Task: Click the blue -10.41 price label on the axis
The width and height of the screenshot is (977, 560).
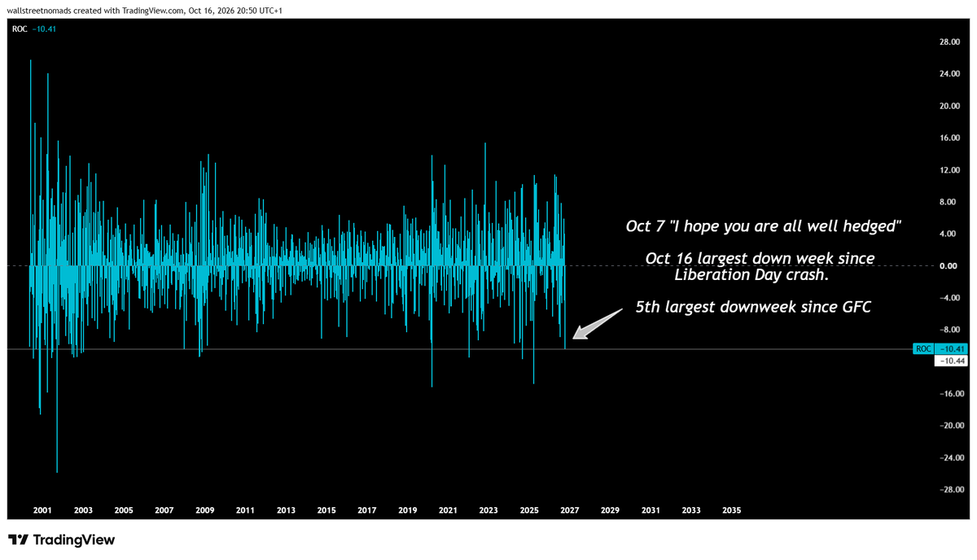Action: coord(952,348)
